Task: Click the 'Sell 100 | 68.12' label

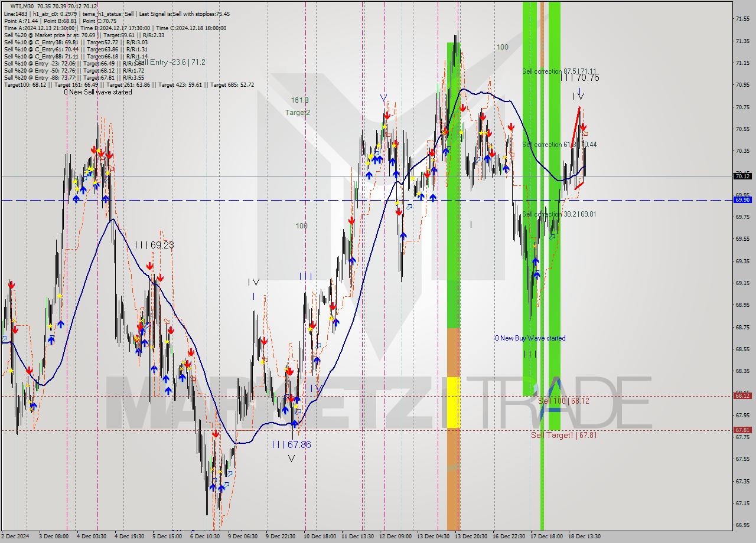Action: pyautogui.click(x=563, y=401)
